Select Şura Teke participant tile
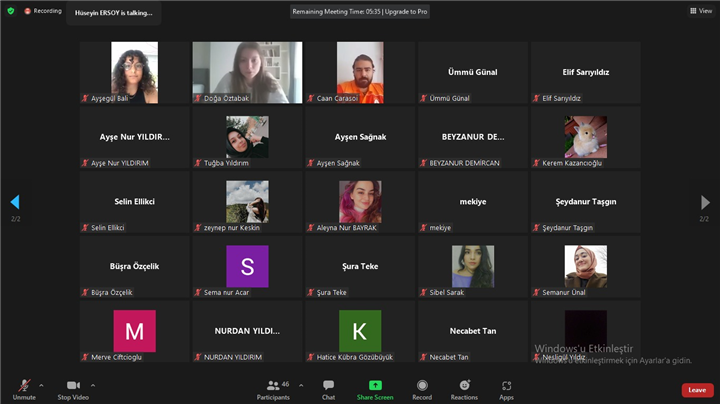Viewport: 720px width, 404px height. point(360,267)
